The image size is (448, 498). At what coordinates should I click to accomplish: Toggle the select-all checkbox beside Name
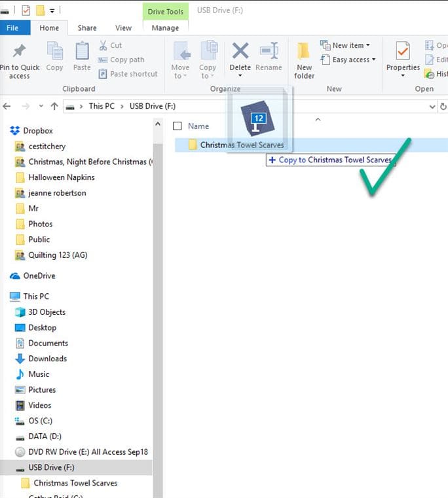[x=177, y=126]
